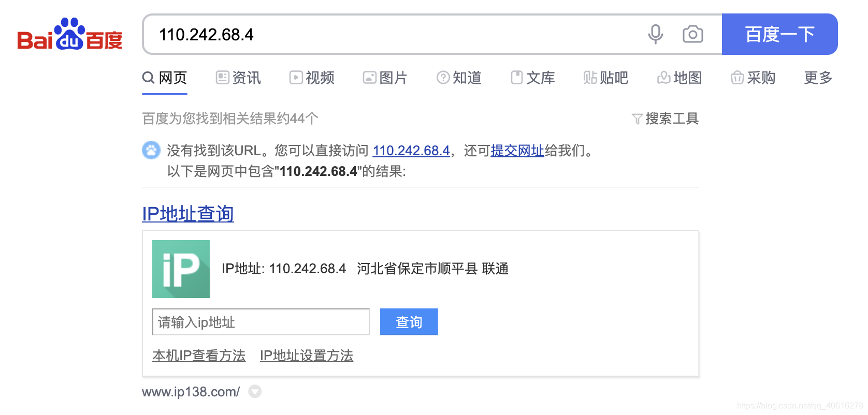Screen dimensions: 868x415
Task: Select the 河北省保定市顺平县 联通 location text
Action: coord(432,269)
